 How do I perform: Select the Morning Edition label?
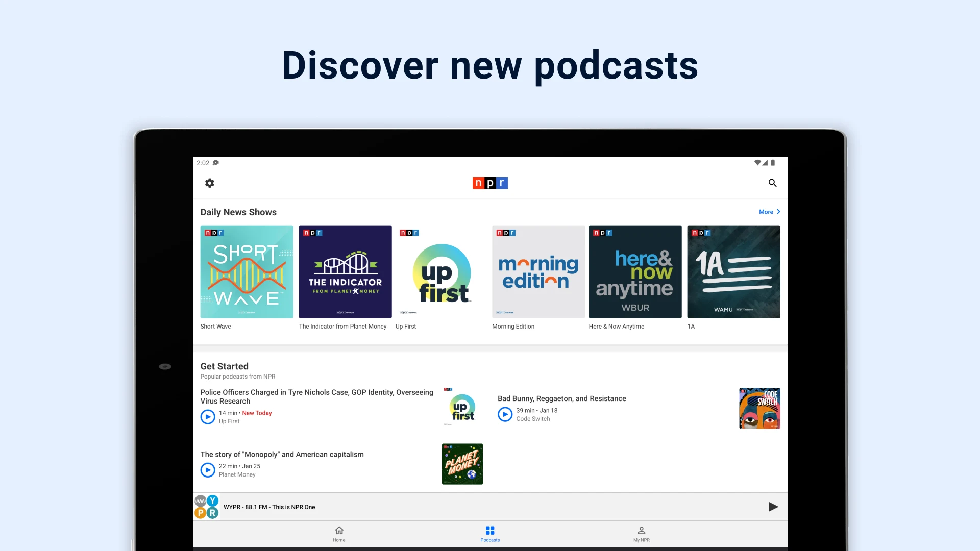tap(513, 327)
